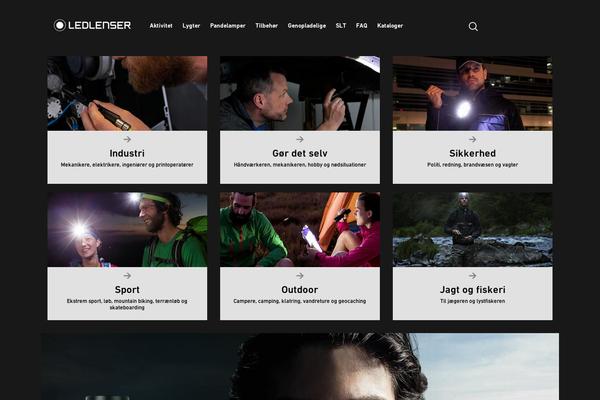Viewport: 600px width, 400px height.
Task: Open the search magnifier icon
Action: pyautogui.click(x=473, y=26)
